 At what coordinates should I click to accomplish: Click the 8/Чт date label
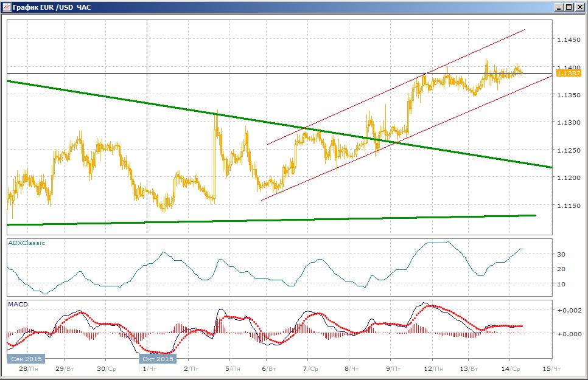(x=351, y=369)
